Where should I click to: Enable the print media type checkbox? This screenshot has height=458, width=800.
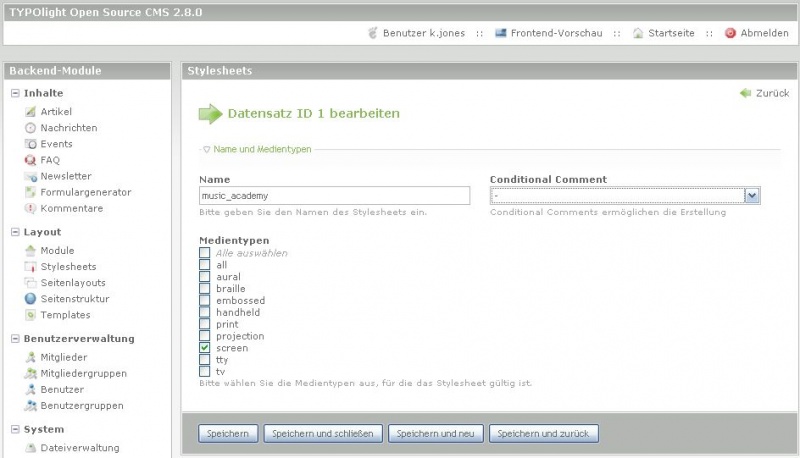204,324
